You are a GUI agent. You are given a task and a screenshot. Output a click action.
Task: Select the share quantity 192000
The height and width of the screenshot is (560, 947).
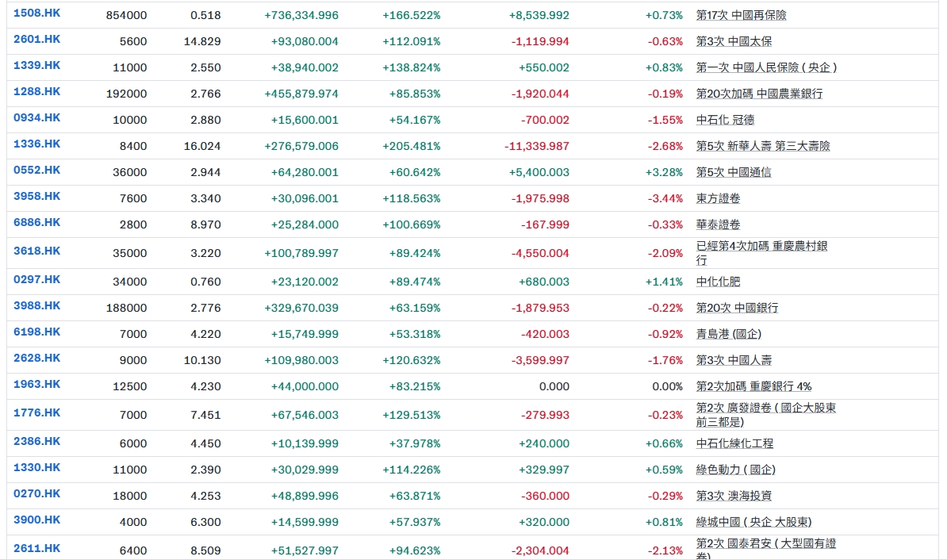pos(126,94)
